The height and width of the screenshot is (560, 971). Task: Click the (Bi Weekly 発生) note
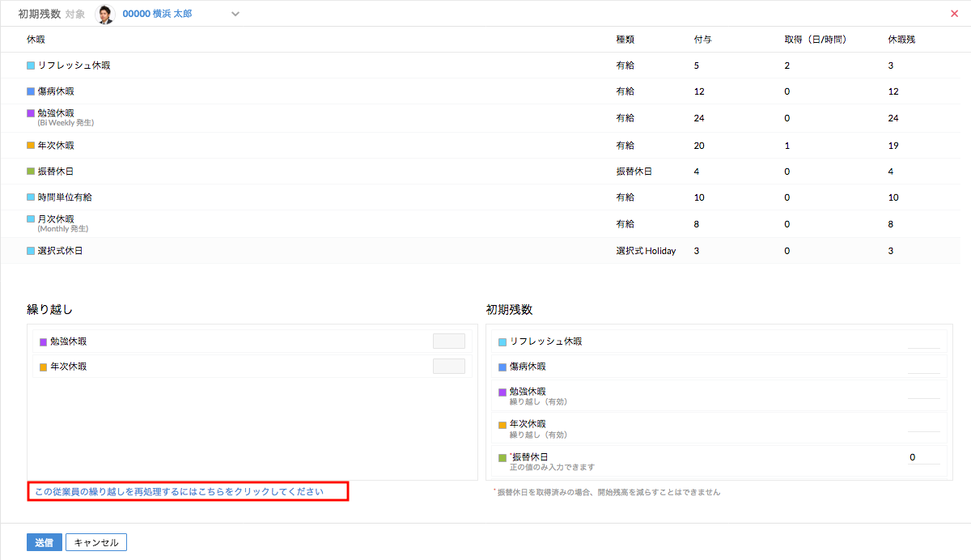66,123
